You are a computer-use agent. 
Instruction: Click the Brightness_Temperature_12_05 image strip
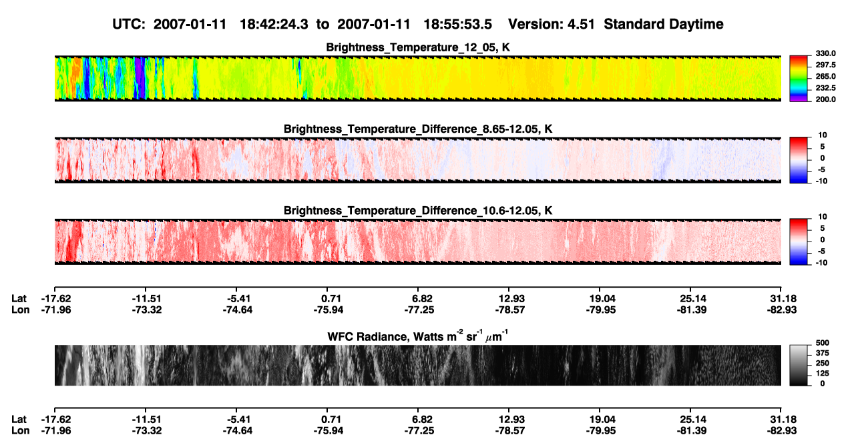tap(417, 78)
